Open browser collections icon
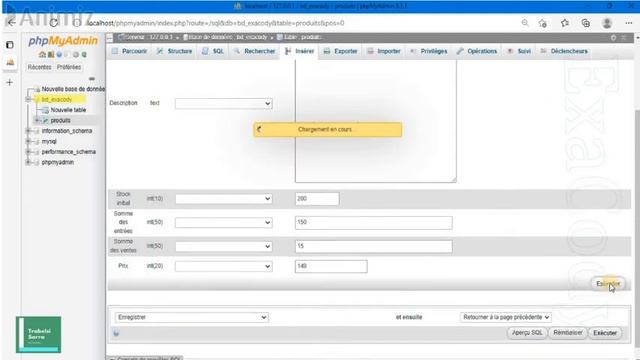Viewport: 640px width, 360px height. tap(586, 23)
